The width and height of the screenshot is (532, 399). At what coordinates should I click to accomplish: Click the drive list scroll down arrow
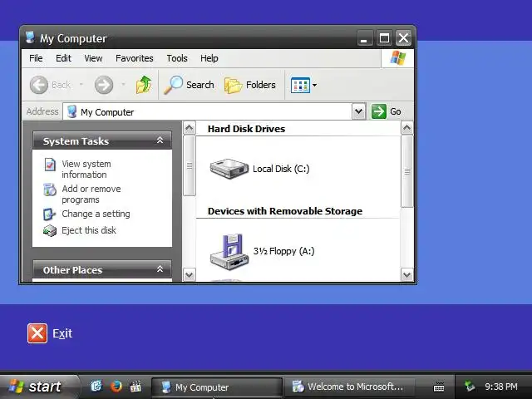click(407, 274)
